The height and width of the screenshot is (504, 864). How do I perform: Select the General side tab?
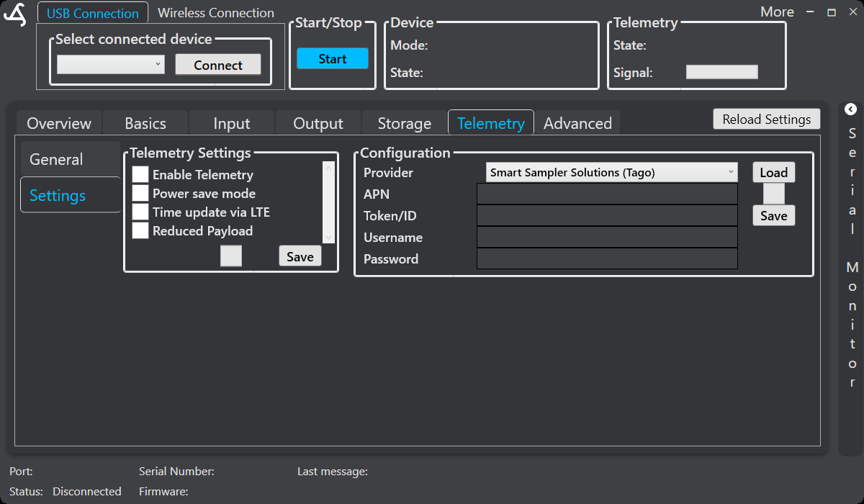(x=70, y=159)
